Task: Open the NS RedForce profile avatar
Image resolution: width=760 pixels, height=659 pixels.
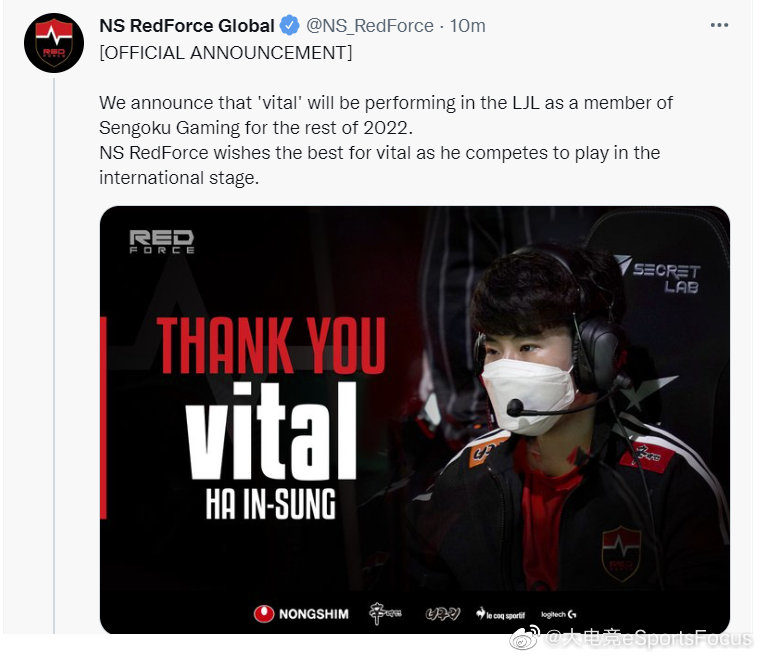Action: (54, 43)
